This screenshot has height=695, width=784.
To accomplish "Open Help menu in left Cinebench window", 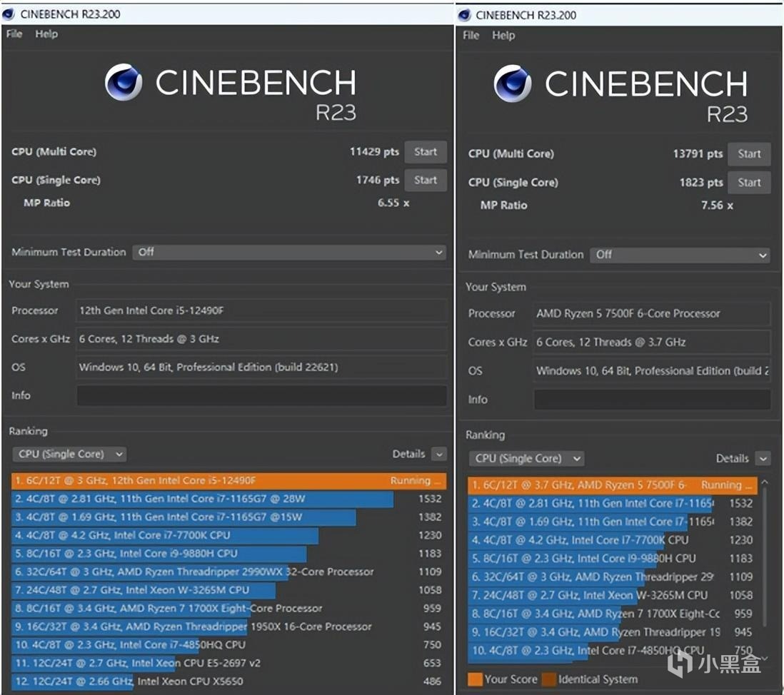I will (x=46, y=34).
